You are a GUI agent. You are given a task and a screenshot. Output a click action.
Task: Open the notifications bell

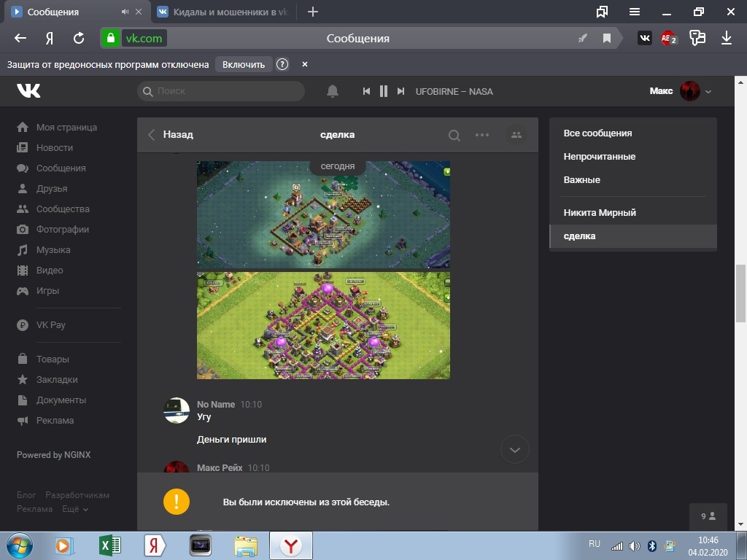point(333,91)
